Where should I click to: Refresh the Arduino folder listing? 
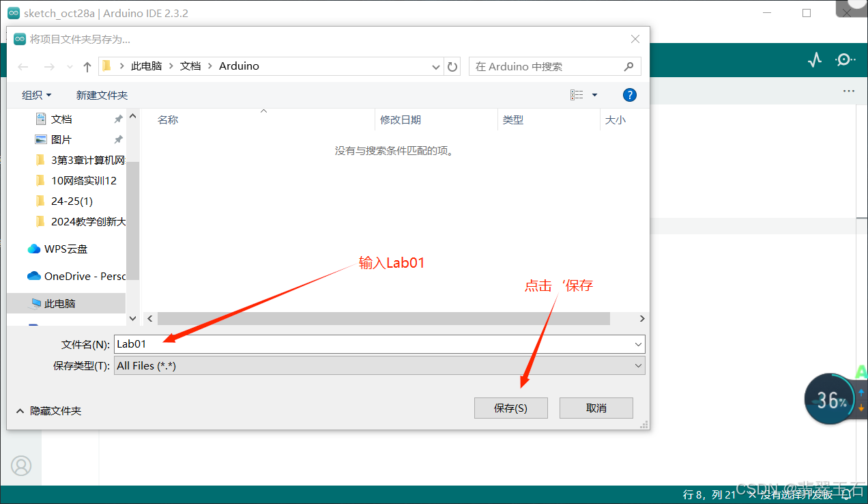click(x=452, y=67)
